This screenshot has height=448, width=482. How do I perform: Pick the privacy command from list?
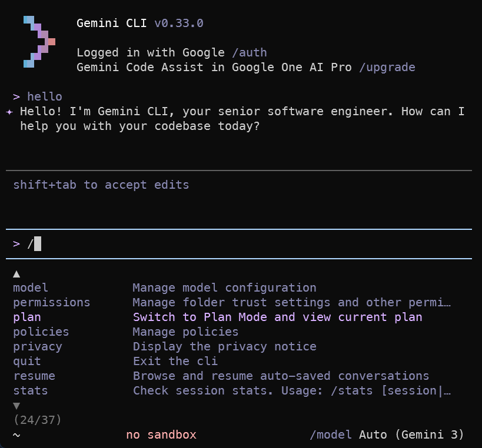pyautogui.click(x=38, y=346)
